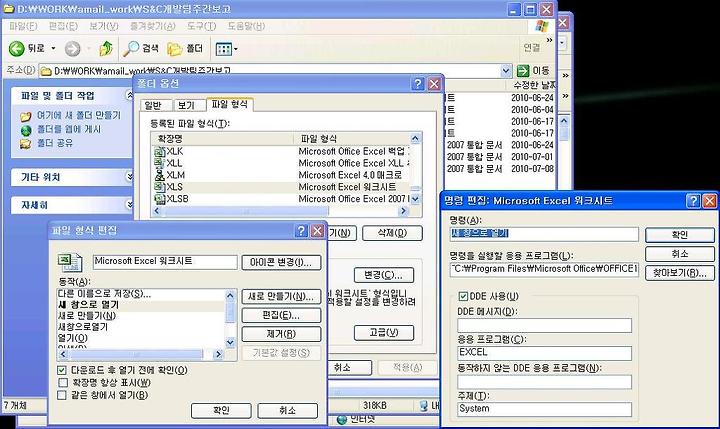The height and width of the screenshot is (429, 720).
Task: Click the 편집(E)... button
Action: 281,316
